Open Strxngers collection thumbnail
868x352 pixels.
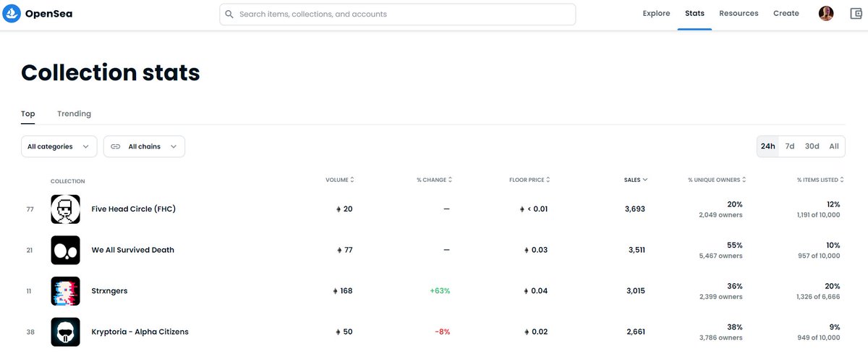(x=65, y=291)
